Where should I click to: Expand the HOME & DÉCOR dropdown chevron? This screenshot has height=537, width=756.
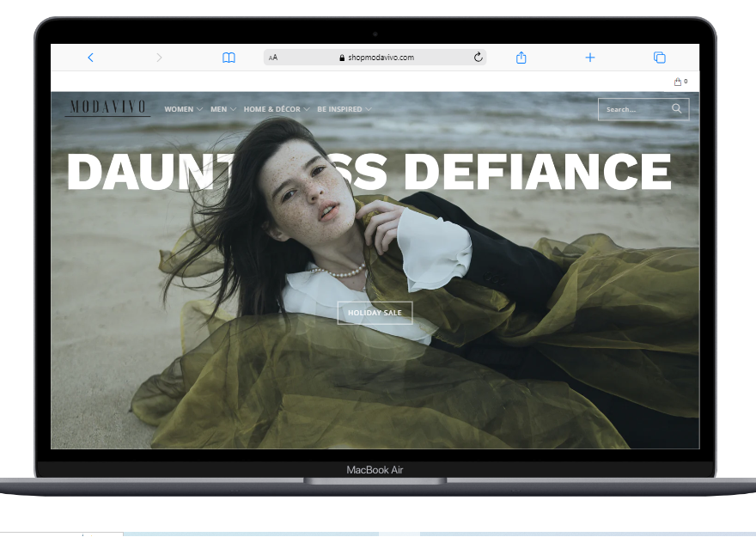(x=307, y=110)
